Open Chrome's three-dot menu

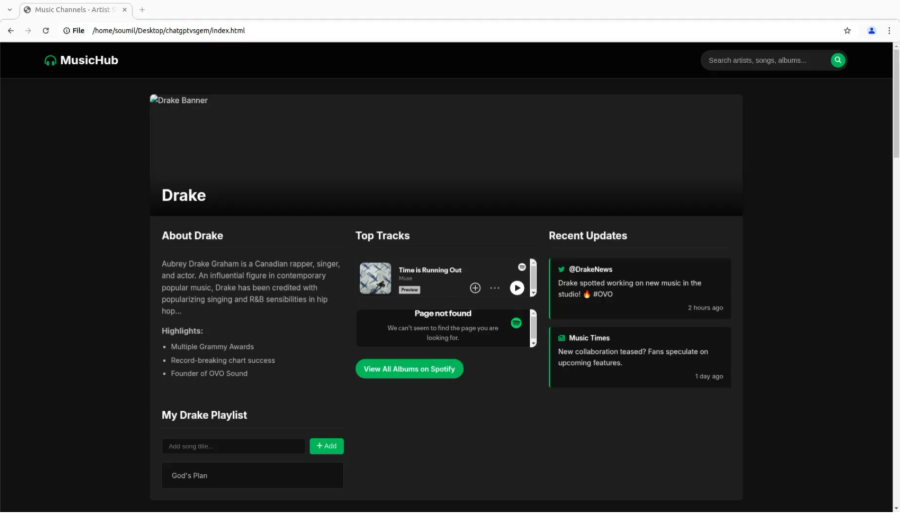point(888,31)
